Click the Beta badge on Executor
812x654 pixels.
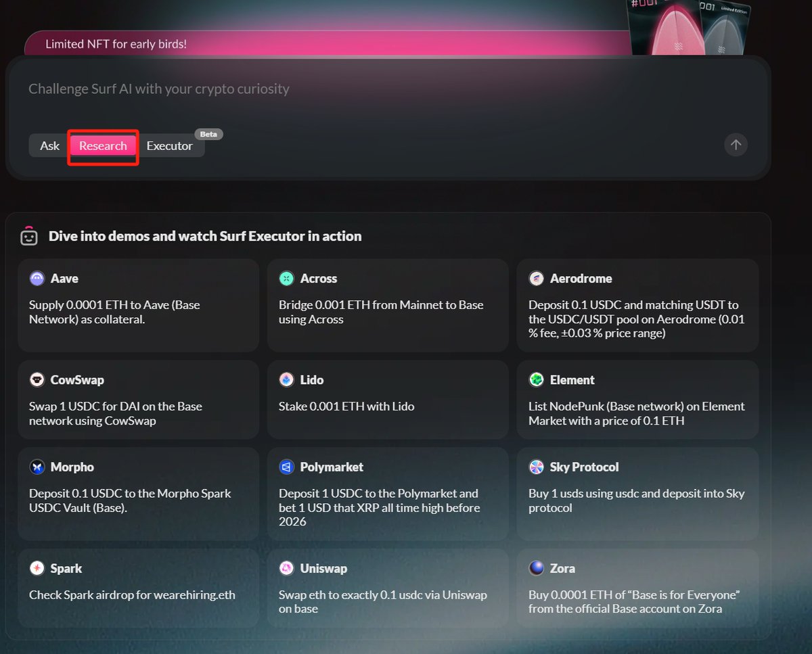[208, 134]
